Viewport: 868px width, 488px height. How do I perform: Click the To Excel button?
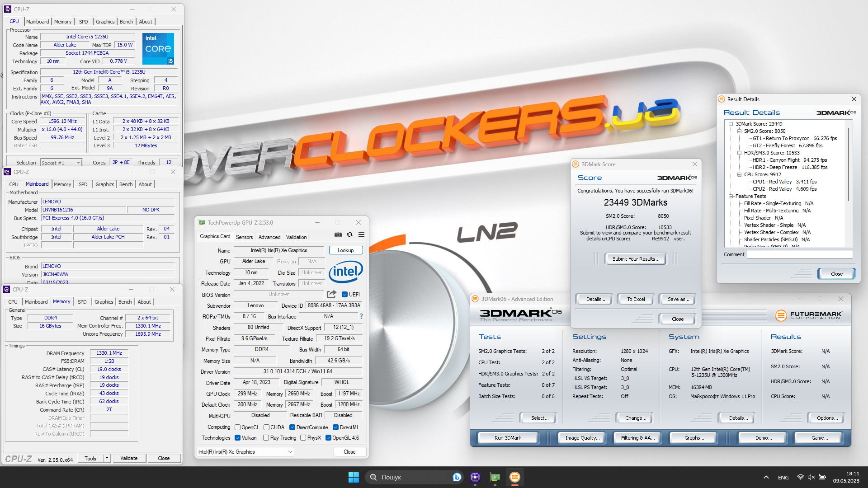[636, 299]
